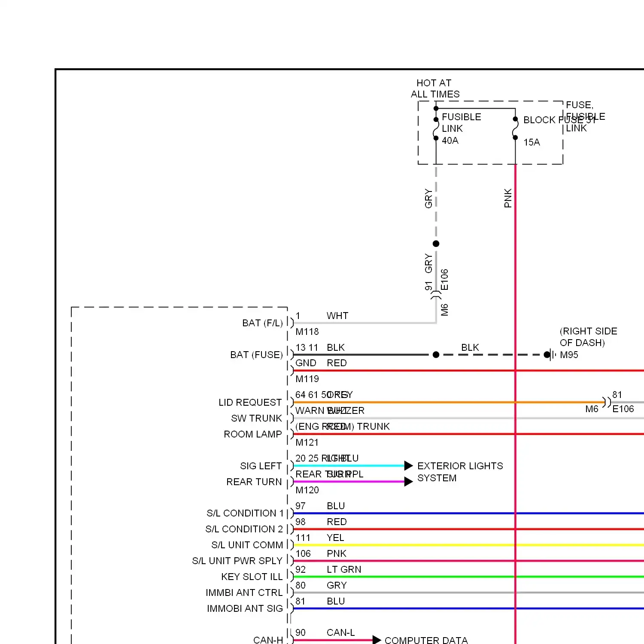644x644 pixels.
Task: Click the "S/L CONDITION 2" label
Action: (244, 529)
